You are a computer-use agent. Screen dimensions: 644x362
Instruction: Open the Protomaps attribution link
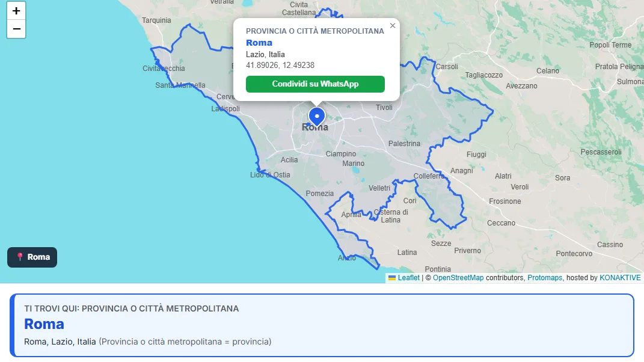pos(545,278)
